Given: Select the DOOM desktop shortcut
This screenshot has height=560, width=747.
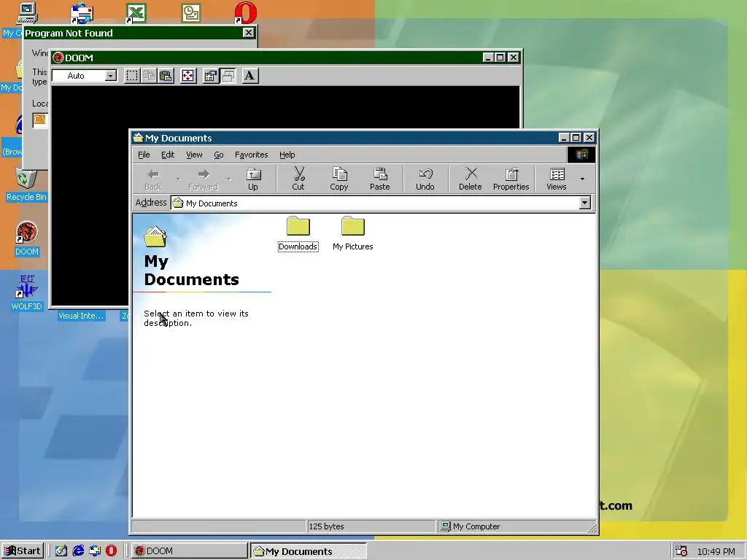Looking at the screenshot, I should coord(27,239).
